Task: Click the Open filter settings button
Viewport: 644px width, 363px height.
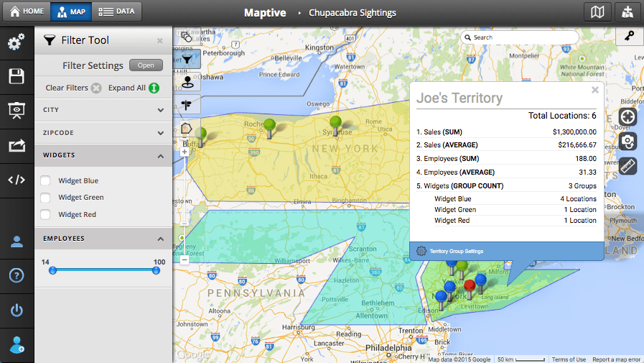Action: pyautogui.click(x=146, y=65)
